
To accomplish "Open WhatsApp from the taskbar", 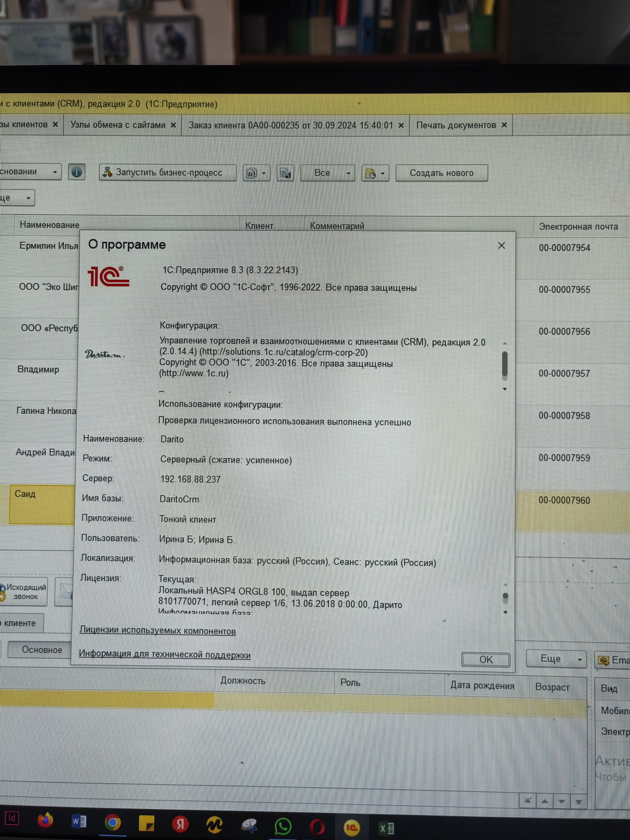I will coord(283,826).
